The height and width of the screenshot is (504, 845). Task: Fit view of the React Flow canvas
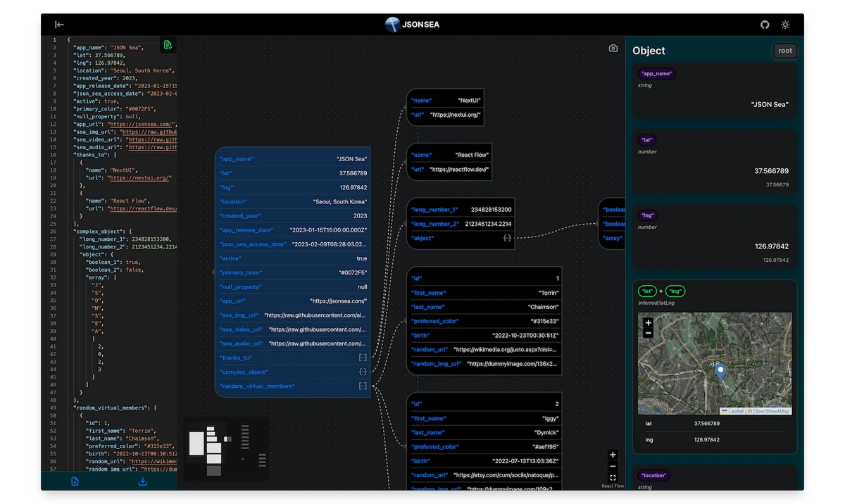[613, 477]
